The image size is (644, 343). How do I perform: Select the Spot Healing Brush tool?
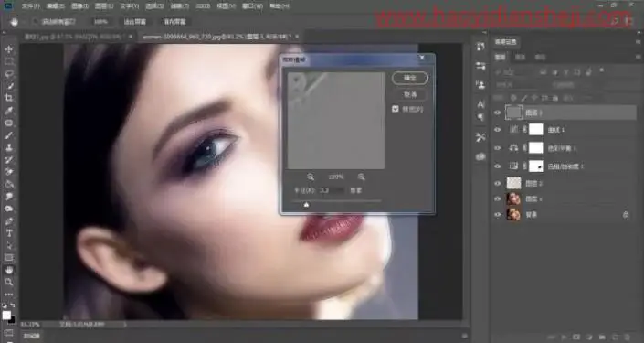tap(8, 123)
